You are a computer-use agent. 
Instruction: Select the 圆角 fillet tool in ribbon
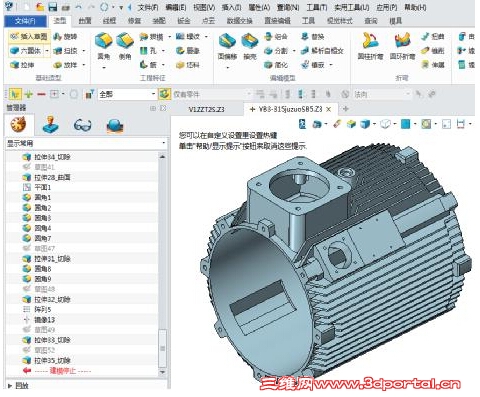pyautogui.click(x=103, y=46)
